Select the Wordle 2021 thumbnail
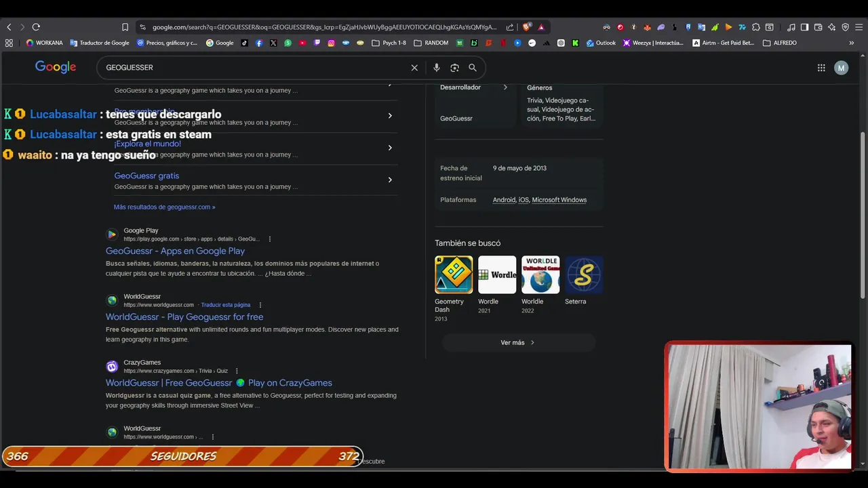 pos(497,274)
